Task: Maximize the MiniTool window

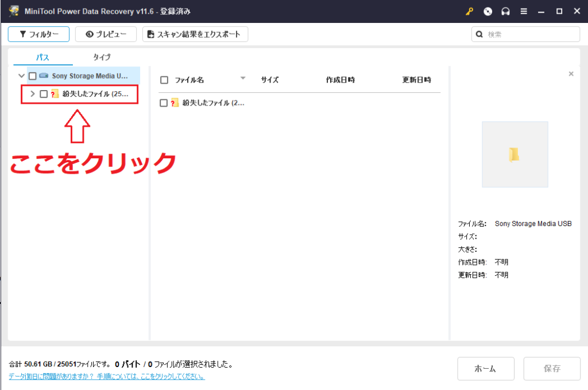Action: tap(559, 11)
